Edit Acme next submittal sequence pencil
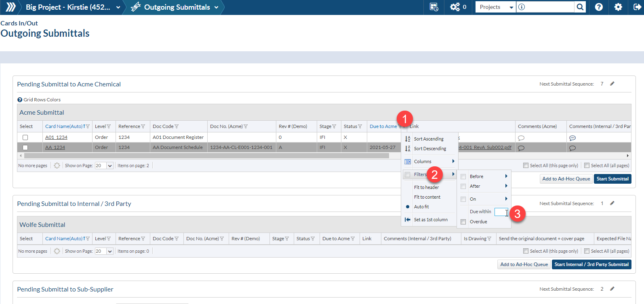 pyautogui.click(x=612, y=84)
